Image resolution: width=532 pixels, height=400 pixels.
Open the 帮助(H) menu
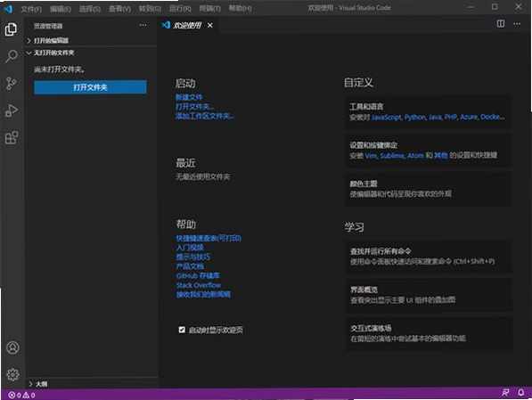click(x=240, y=8)
